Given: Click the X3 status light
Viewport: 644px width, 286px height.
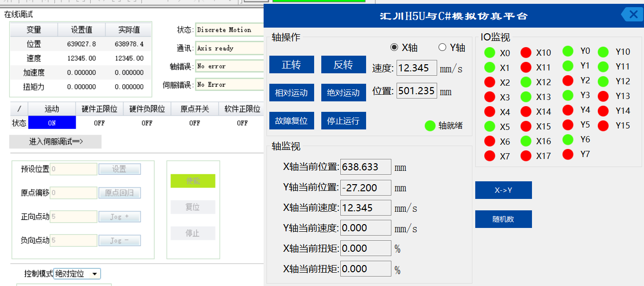Looking at the screenshot, I should coord(490,97).
